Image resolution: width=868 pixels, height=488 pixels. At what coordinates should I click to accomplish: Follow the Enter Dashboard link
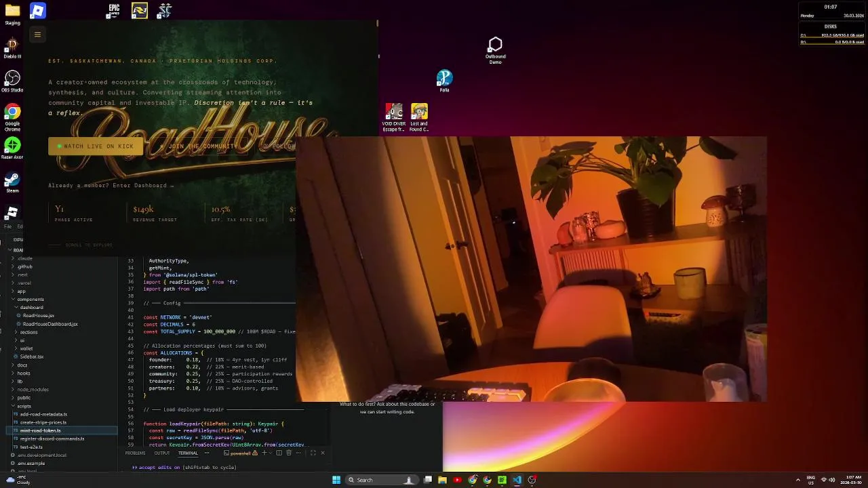click(143, 185)
